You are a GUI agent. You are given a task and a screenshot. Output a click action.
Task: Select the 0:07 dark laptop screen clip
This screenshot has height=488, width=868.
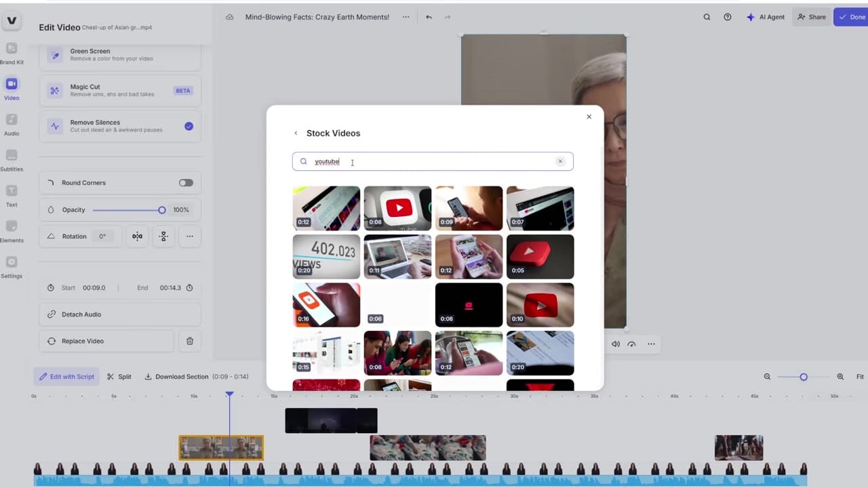(x=540, y=208)
